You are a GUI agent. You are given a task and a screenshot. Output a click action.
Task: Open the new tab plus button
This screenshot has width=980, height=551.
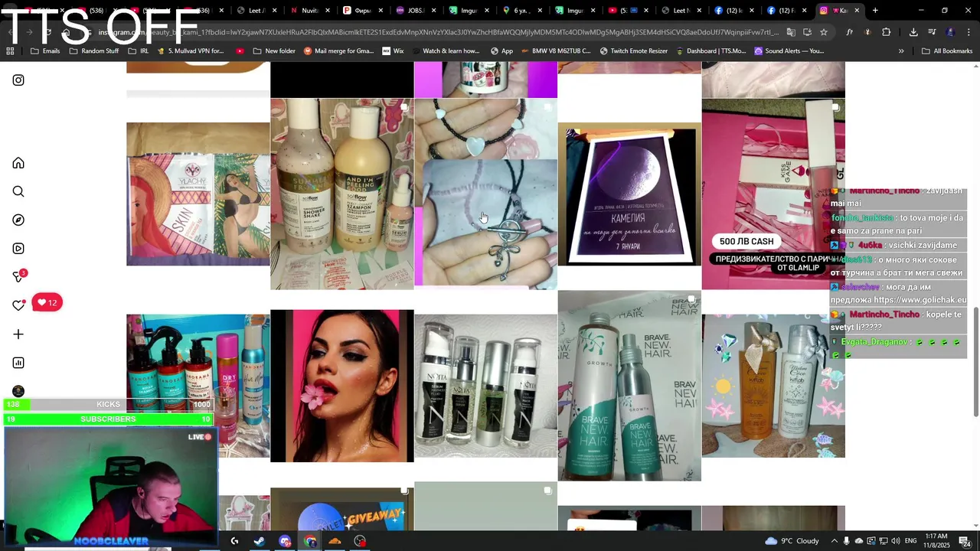tap(875, 11)
